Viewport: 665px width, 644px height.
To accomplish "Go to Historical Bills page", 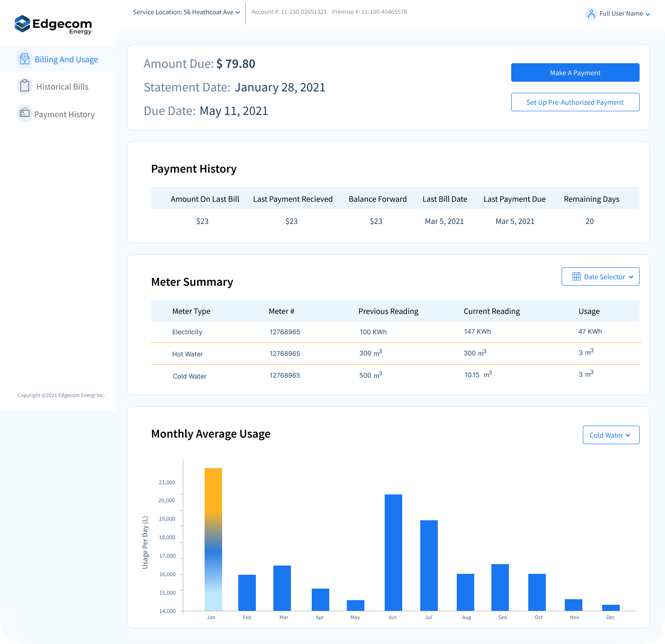I will [x=62, y=87].
